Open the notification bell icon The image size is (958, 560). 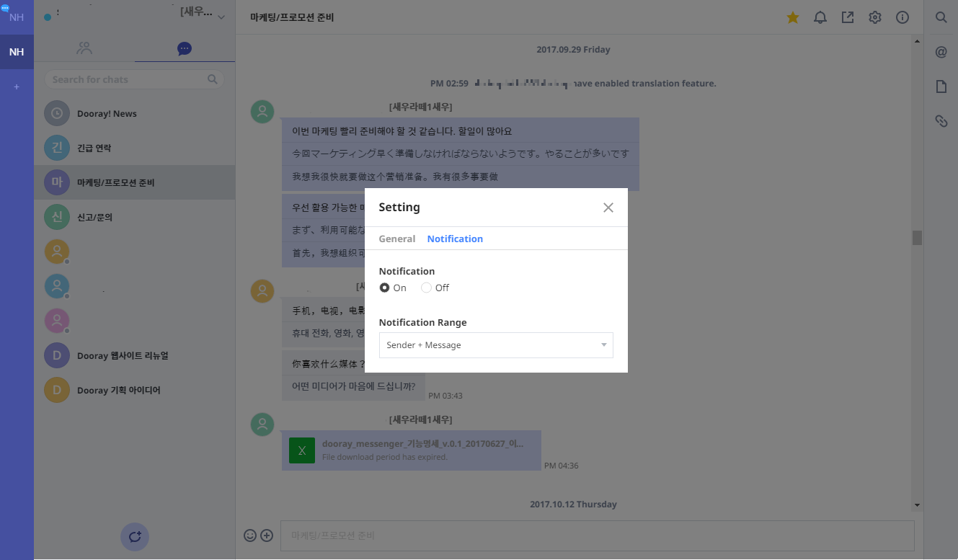pyautogui.click(x=820, y=17)
